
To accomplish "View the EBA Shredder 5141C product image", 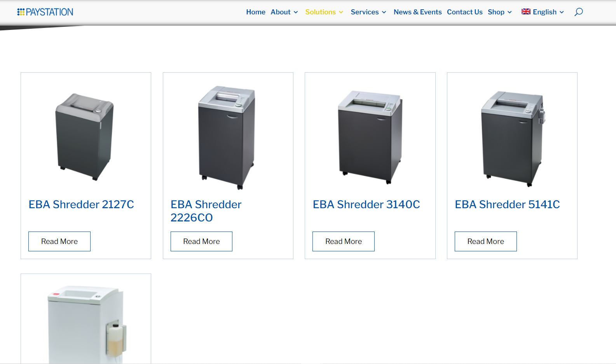I will [513, 139].
